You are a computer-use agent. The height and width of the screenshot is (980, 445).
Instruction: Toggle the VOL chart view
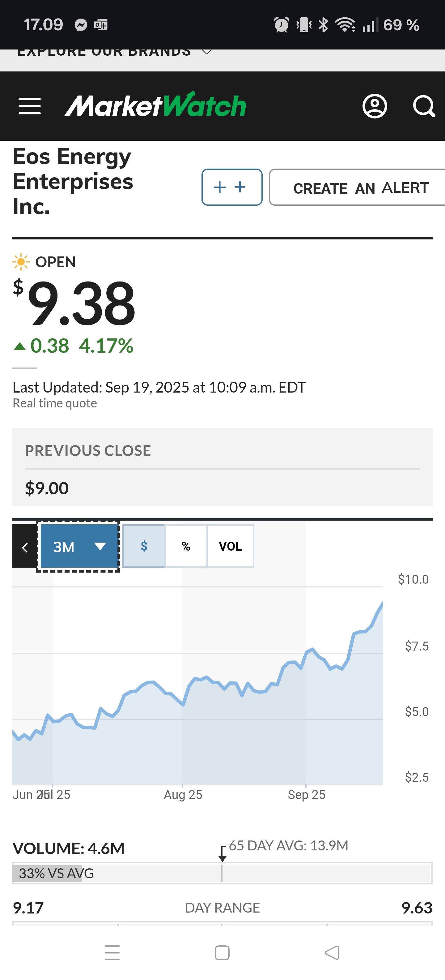[230, 546]
